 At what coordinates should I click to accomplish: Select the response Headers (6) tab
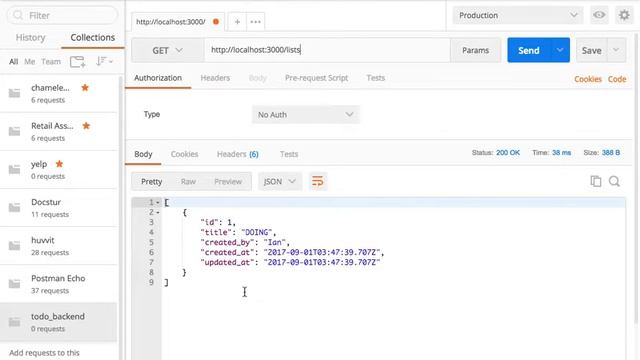pyautogui.click(x=238, y=154)
